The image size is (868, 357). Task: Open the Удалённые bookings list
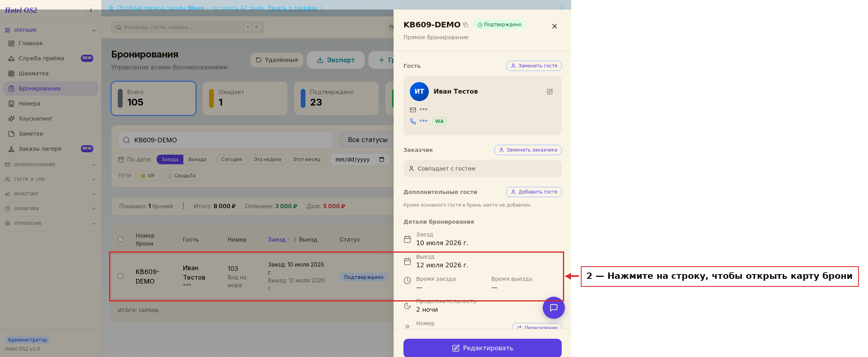click(277, 60)
